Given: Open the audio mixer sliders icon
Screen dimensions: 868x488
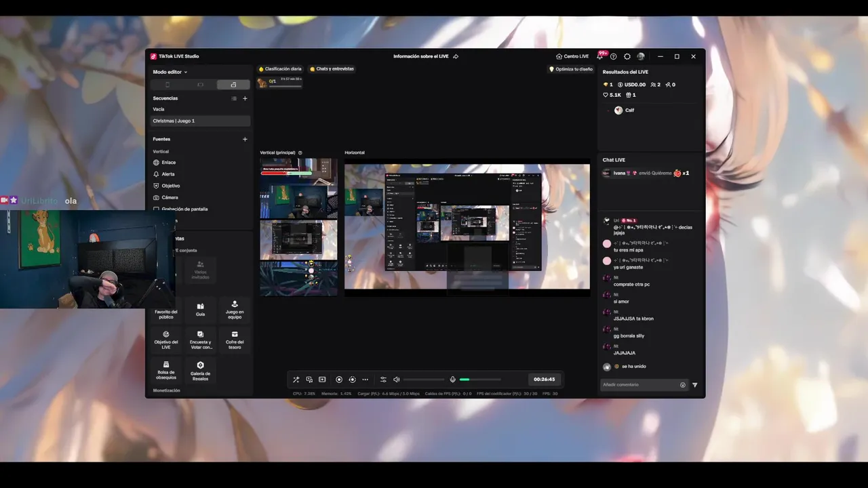Looking at the screenshot, I should pos(383,380).
